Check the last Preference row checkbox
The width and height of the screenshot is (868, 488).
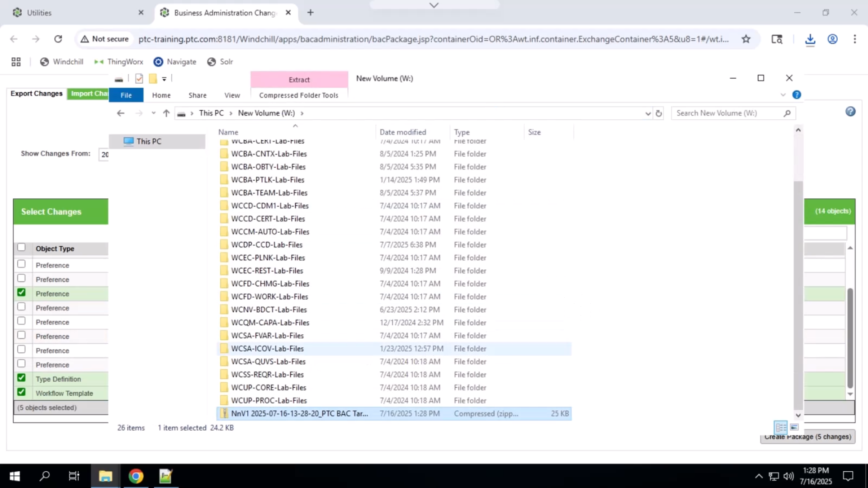click(21, 364)
